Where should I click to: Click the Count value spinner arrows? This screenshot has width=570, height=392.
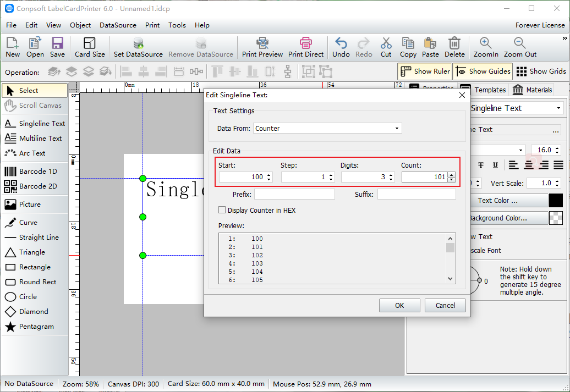point(452,177)
